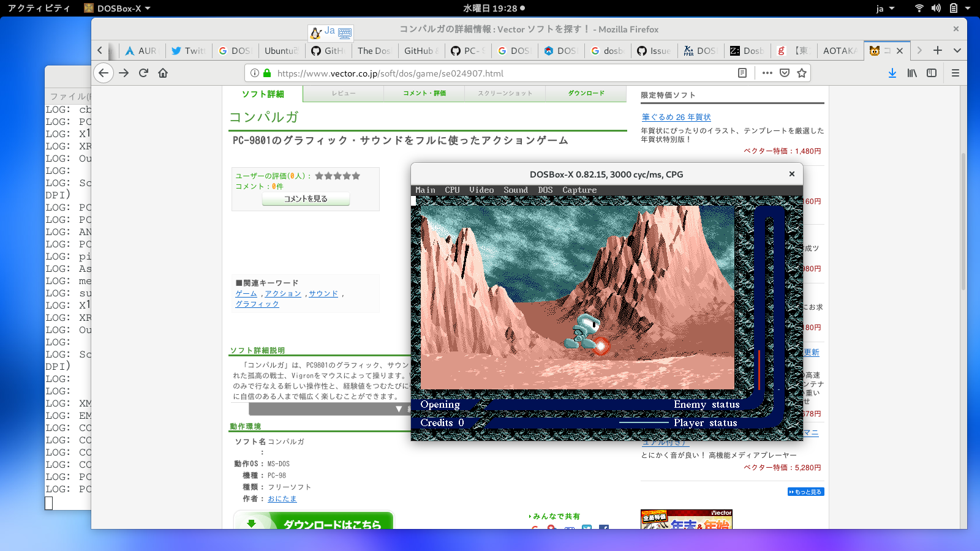Open the author おにたま link

282,499
